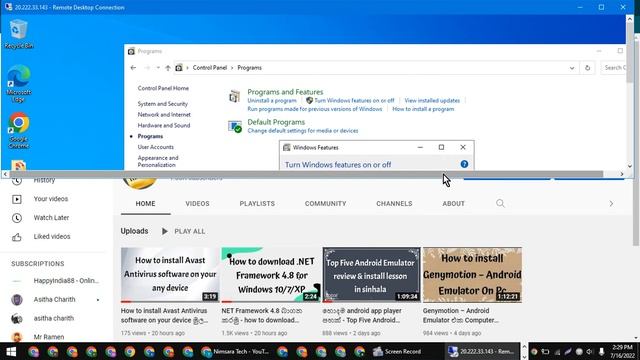
Task: Click the Windows Features help icon
Action: tap(464, 164)
